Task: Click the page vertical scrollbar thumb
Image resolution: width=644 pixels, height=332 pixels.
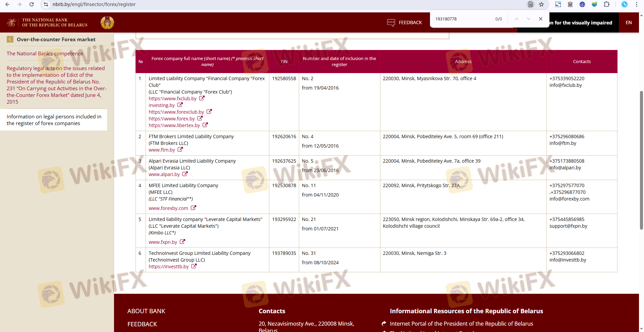Action: [x=641, y=161]
